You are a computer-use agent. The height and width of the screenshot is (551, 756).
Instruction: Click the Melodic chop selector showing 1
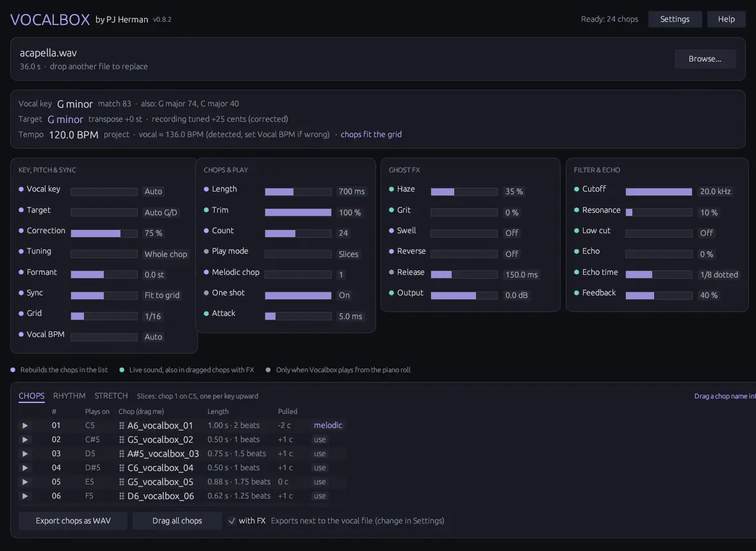tap(298, 275)
